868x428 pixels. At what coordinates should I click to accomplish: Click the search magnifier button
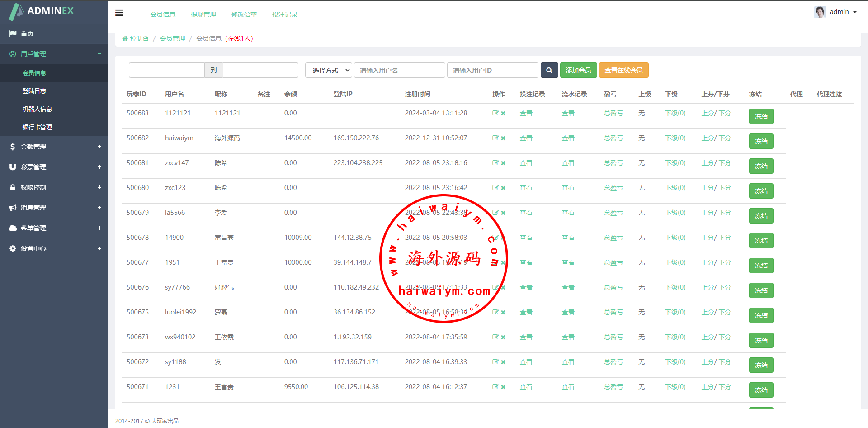549,70
